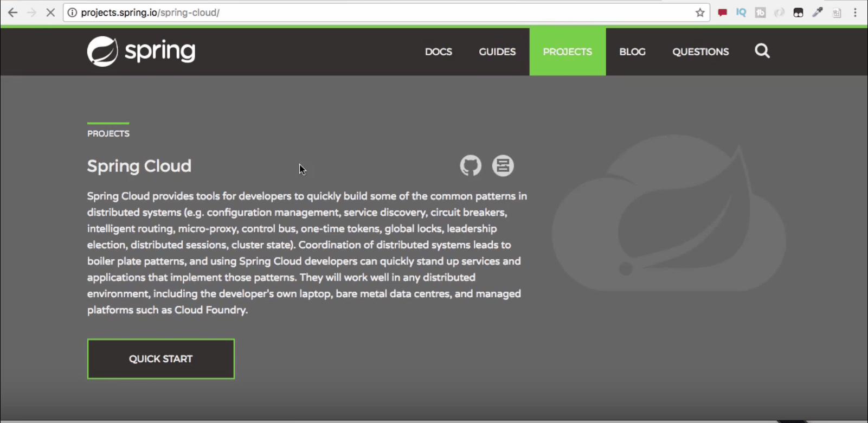Open the Chrome three-dot menu
Image resolution: width=868 pixels, height=423 pixels.
[856, 12]
